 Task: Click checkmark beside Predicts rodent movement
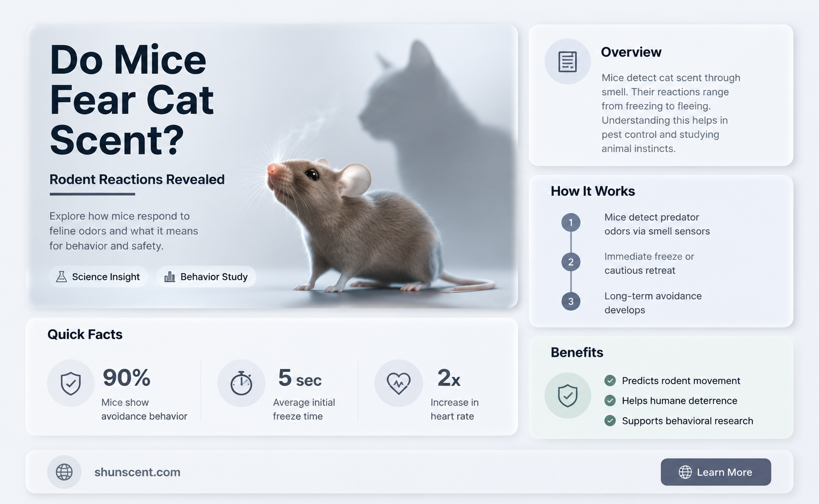(610, 381)
